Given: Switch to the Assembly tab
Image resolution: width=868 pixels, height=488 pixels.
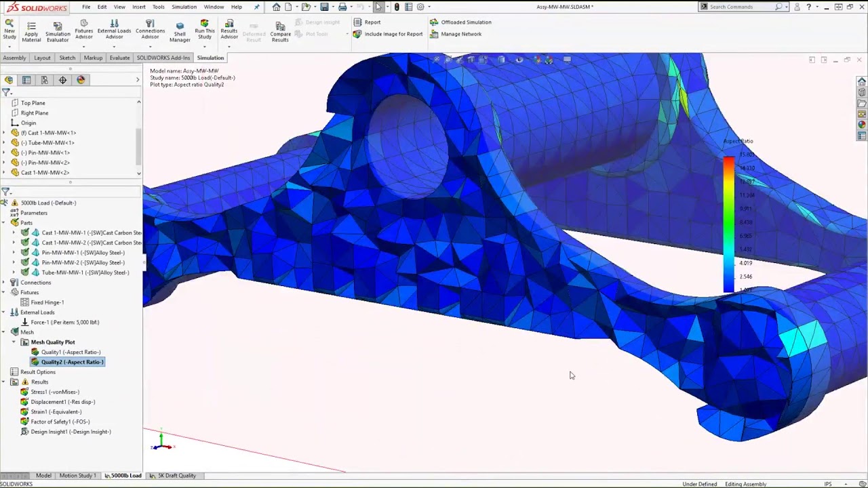Looking at the screenshot, I should pyautogui.click(x=14, y=58).
